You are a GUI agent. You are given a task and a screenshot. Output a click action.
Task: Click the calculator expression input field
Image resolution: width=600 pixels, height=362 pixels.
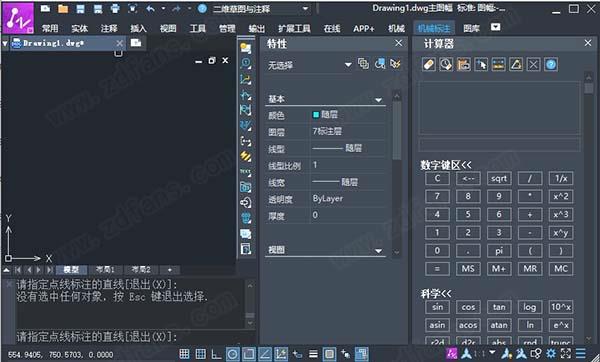click(x=499, y=145)
